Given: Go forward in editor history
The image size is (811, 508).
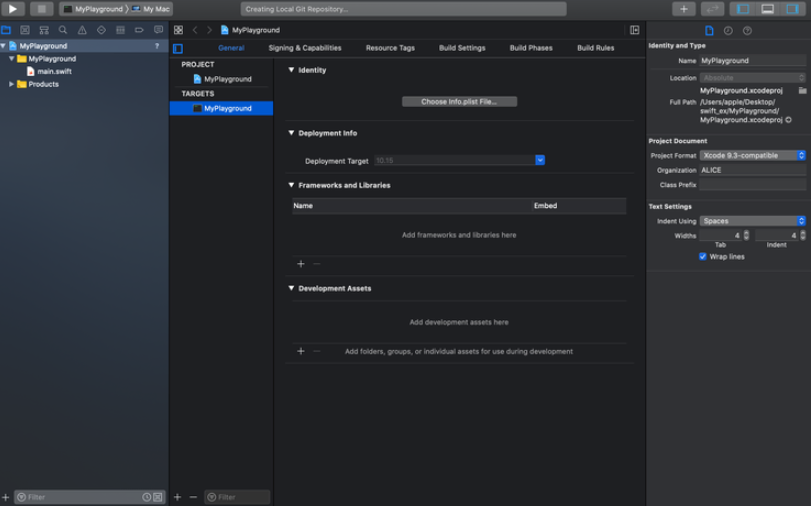Looking at the screenshot, I should (x=209, y=30).
